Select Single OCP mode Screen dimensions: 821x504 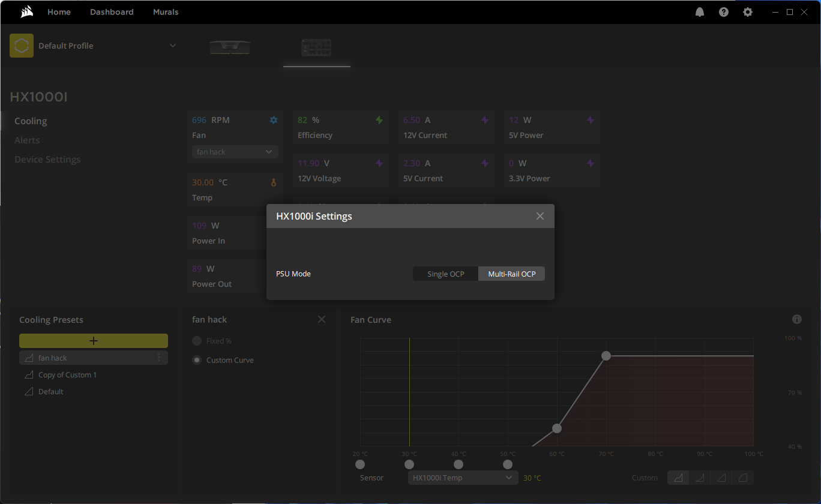pyautogui.click(x=446, y=274)
